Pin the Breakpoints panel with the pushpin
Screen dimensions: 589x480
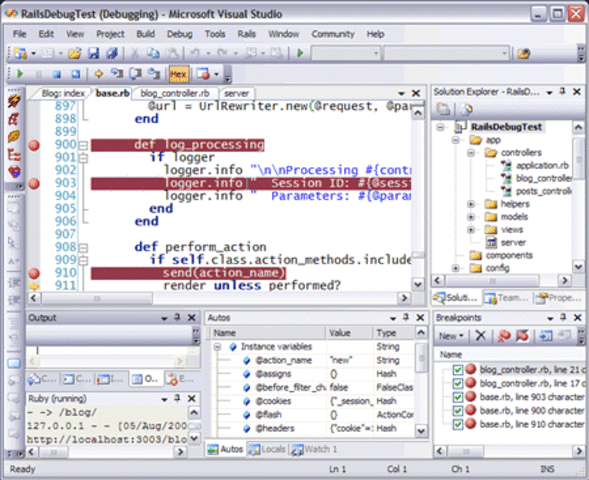563,317
